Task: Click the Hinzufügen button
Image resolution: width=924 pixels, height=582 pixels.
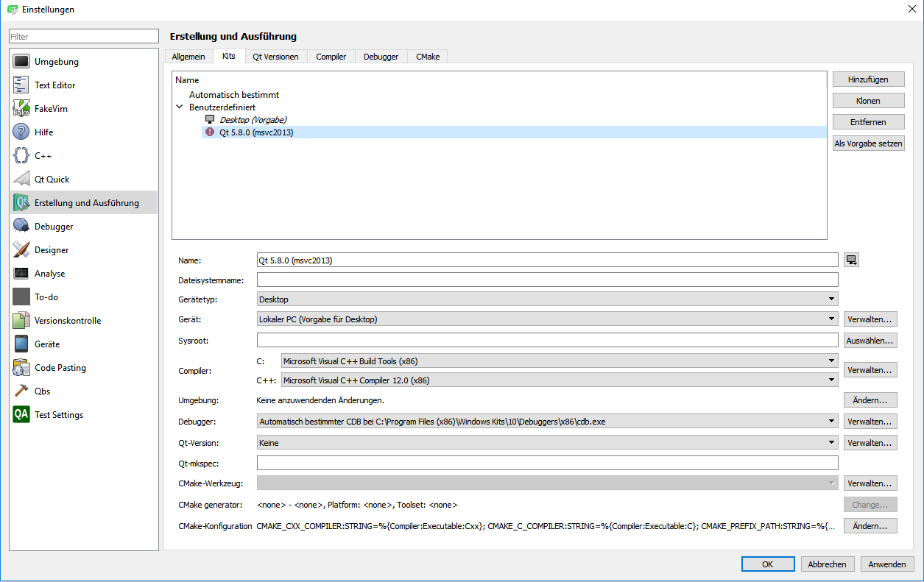Action: (868, 79)
